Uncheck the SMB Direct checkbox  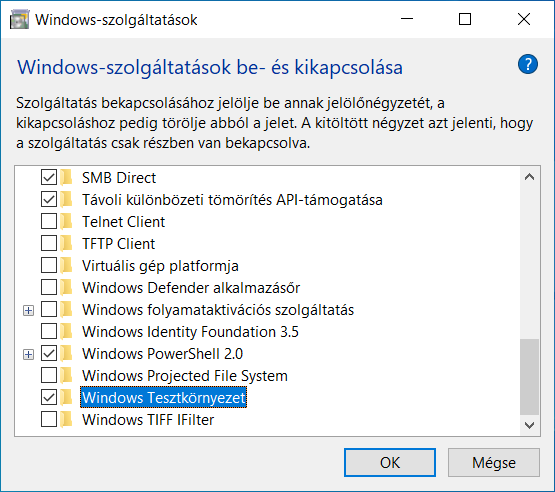49,177
